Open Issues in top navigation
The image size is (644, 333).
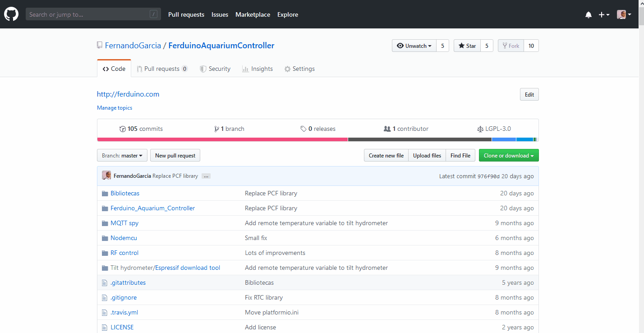(x=220, y=14)
